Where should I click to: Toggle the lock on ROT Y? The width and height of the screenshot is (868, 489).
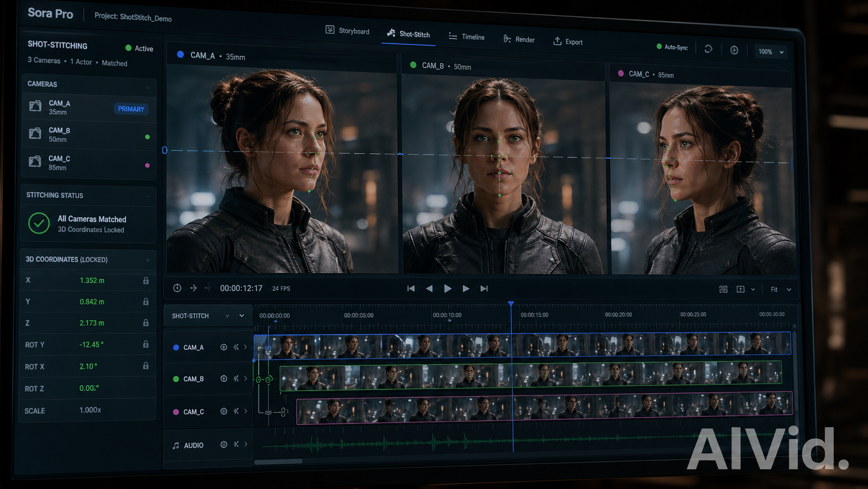point(146,344)
